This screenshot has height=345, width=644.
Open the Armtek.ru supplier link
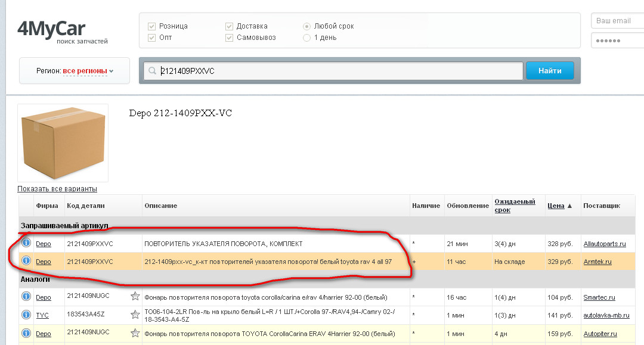pos(597,262)
